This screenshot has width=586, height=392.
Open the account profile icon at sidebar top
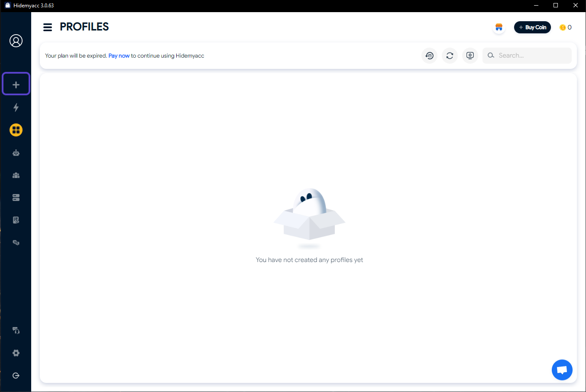point(16,40)
